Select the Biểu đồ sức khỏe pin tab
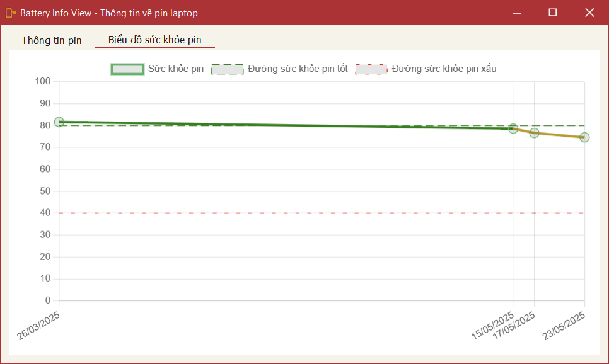Image resolution: width=609 pixels, height=364 pixels. [154, 40]
